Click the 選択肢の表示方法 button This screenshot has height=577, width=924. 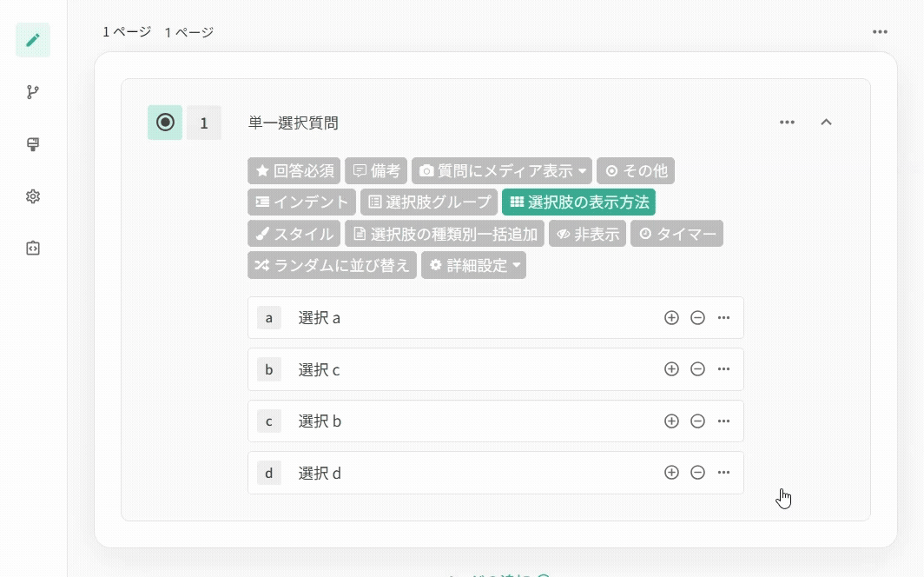click(578, 202)
